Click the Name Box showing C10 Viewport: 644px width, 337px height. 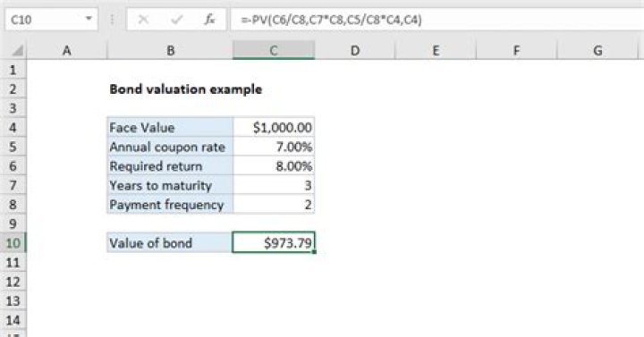[x=51, y=20]
